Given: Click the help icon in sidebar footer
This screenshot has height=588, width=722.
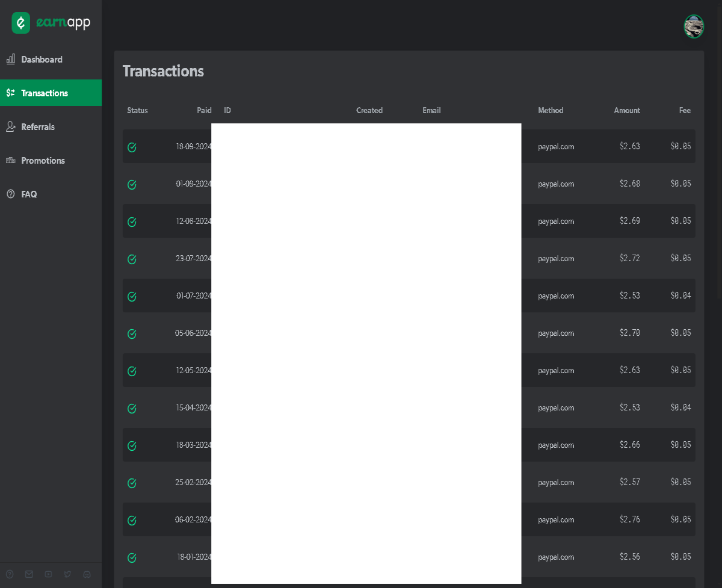Looking at the screenshot, I should [10, 574].
